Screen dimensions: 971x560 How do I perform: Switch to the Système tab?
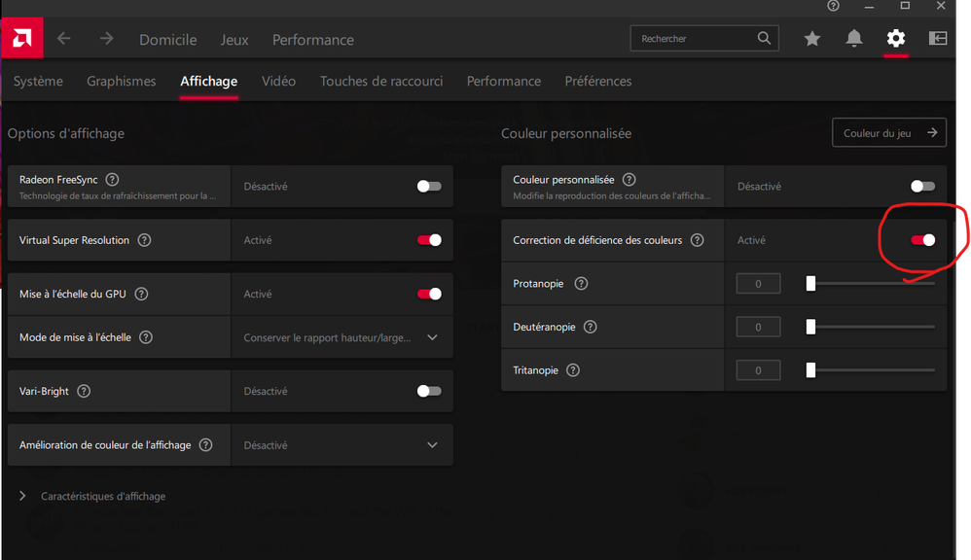[38, 81]
